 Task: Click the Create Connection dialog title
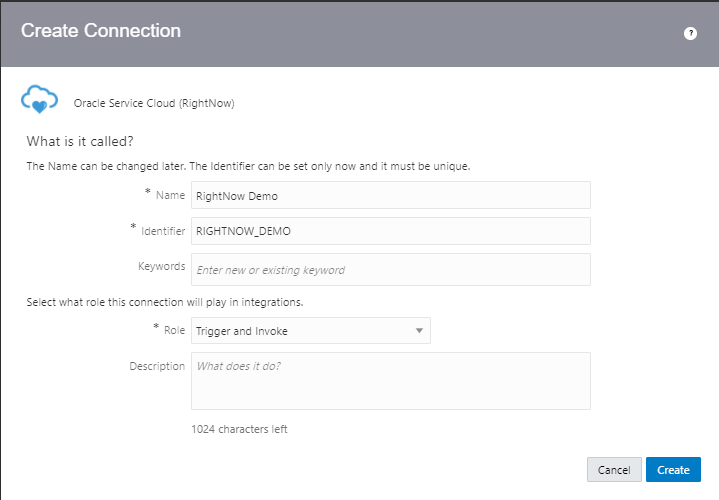[101, 31]
